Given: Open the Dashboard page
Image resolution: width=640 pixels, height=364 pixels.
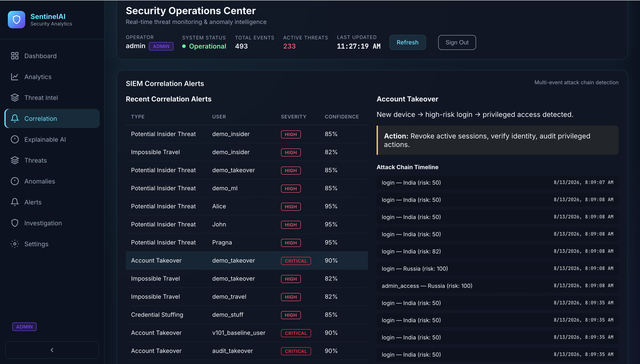Looking at the screenshot, I should point(52,56).
